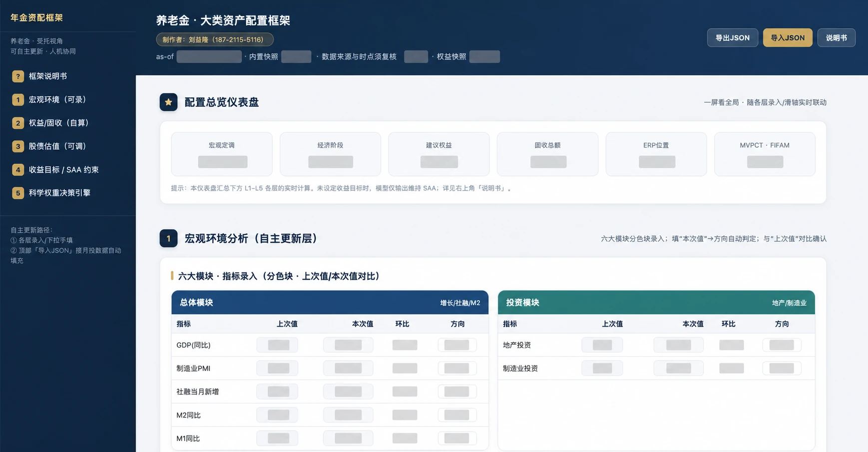Click 导出JSON button
Viewport: 868px width, 452px height.
click(732, 37)
